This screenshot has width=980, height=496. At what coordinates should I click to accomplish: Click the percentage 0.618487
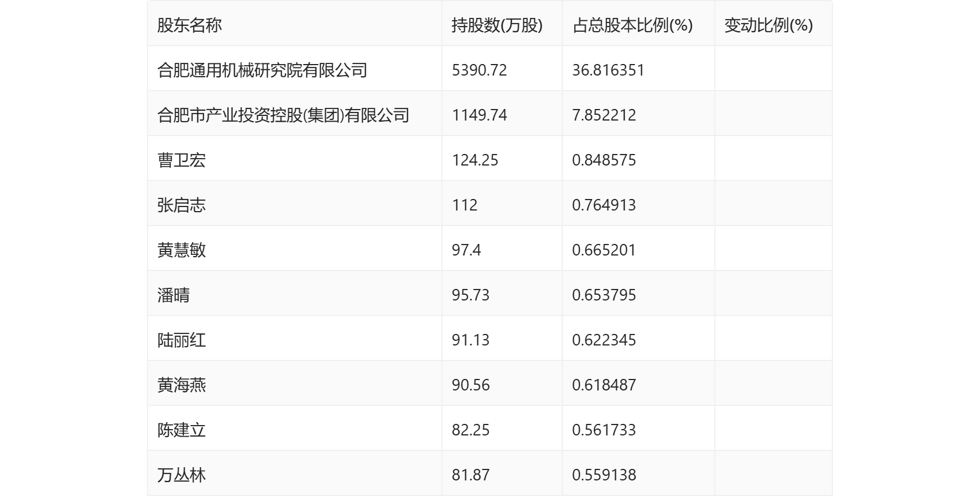pyautogui.click(x=604, y=385)
